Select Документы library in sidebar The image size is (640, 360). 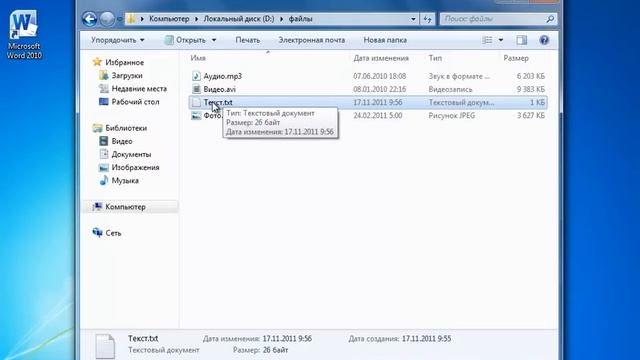tap(131, 154)
